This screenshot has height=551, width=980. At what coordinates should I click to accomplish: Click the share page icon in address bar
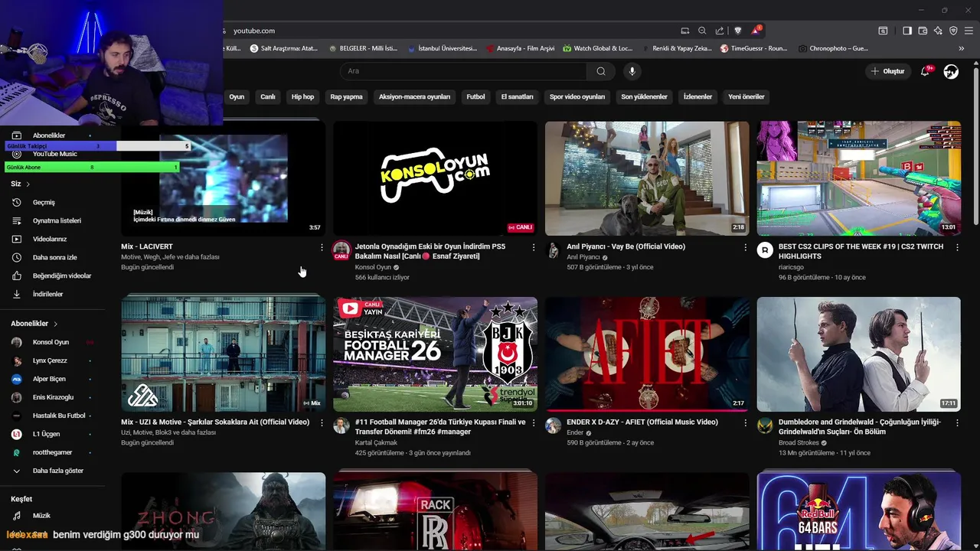(720, 31)
